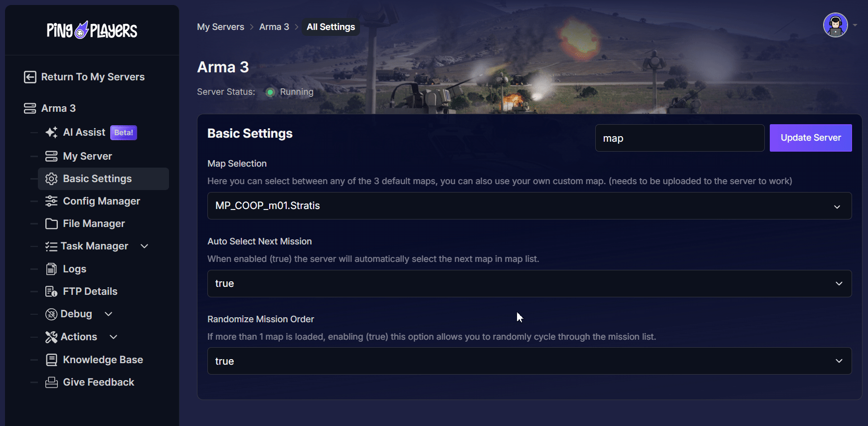The height and width of the screenshot is (426, 868).
Task: Click Arma 3 breadcrumb link
Action: click(x=274, y=27)
